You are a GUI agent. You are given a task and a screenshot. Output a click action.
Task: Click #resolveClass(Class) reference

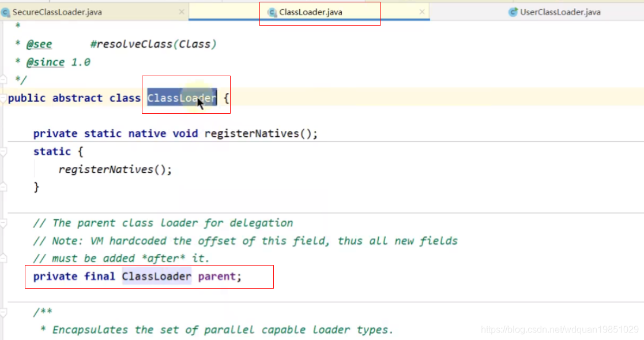click(x=153, y=44)
